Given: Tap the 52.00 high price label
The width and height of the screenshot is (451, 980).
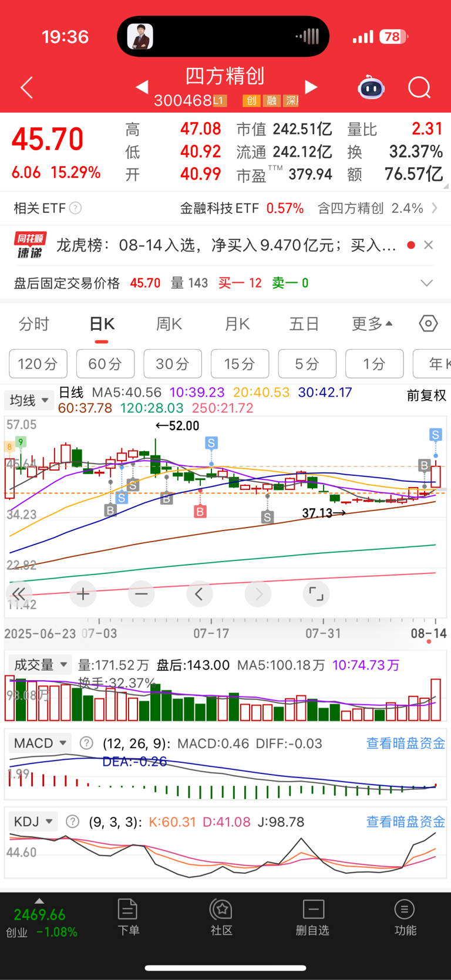Looking at the screenshot, I should (x=177, y=426).
